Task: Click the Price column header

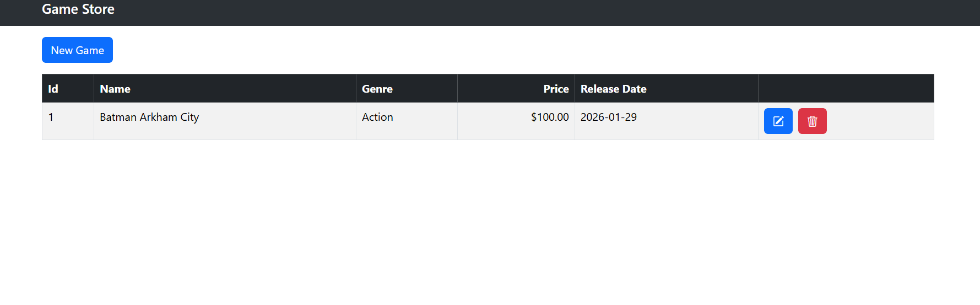Action: (x=556, y=89)
